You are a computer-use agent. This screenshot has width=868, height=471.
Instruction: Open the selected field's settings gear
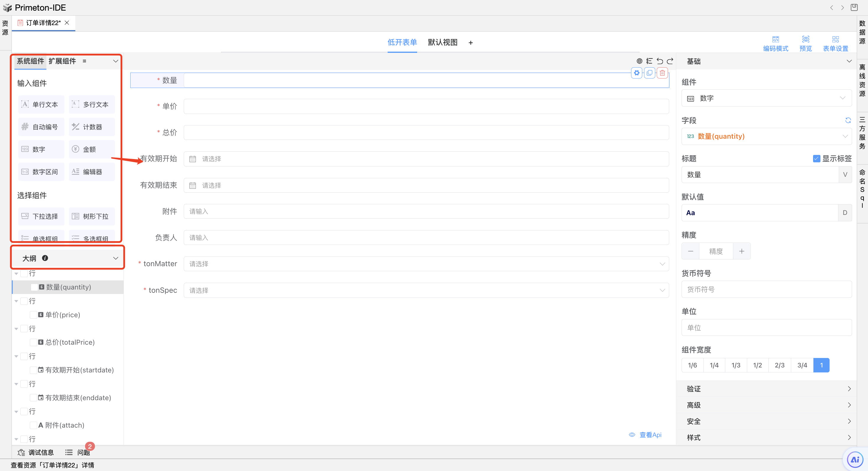pyautogui.click(x=636, y=73)
